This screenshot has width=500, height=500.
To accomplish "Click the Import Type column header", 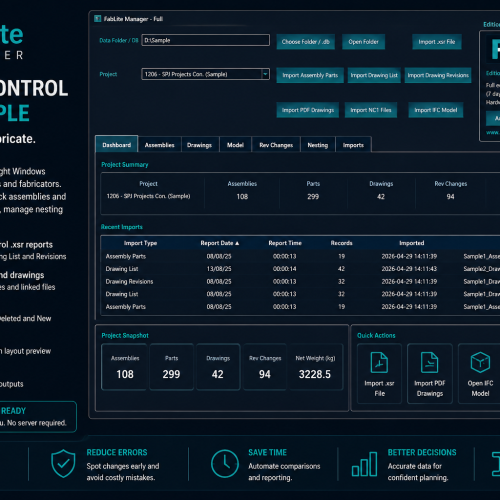I will 140,243.
